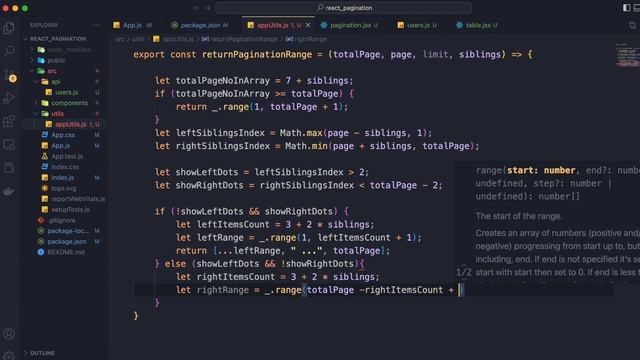The height and width of the screenshot is (360, 640).
Task: Open the Explorer view in activity bar
Action: pyautogui.click(x=9, y=28)
